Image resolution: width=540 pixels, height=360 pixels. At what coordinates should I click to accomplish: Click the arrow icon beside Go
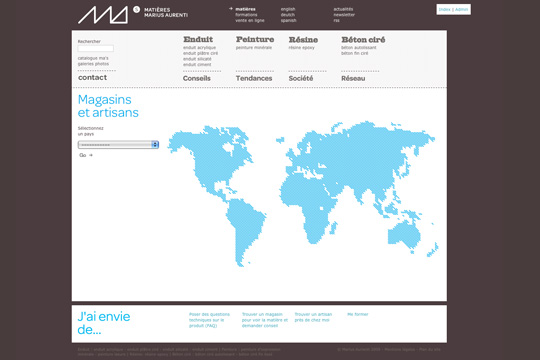(x=91, y=155)
